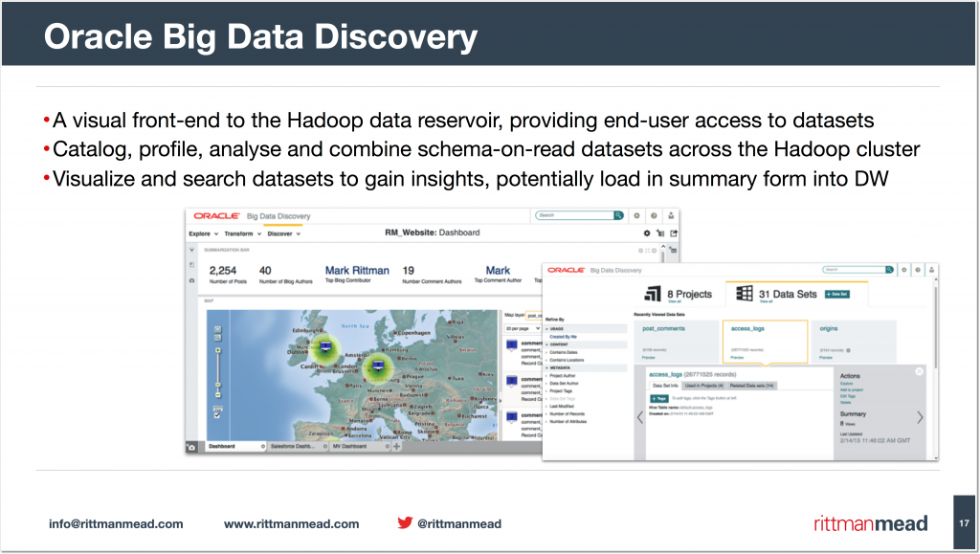This screenshot has height=554, width=980.
Task: Click the add component icon next to project gear
Action: pyautogui.click(x=660, y=233)
